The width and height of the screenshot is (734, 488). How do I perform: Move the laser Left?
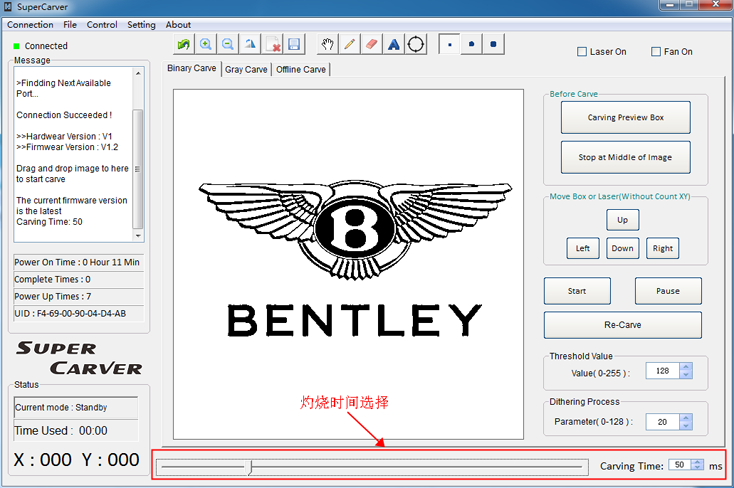click(x=583, y=248)
